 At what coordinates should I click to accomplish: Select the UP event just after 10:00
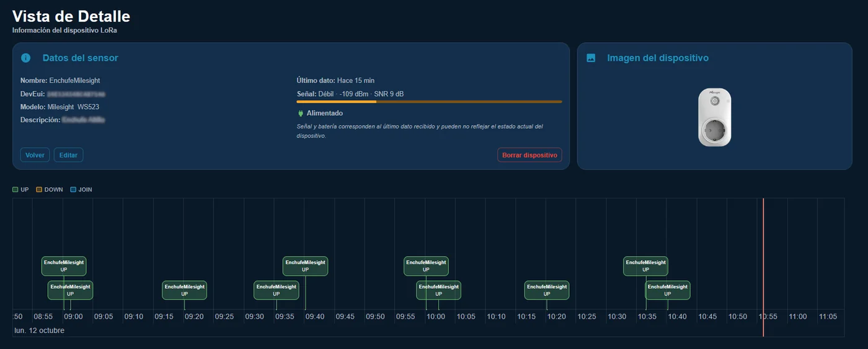click(x=438, y=290)
